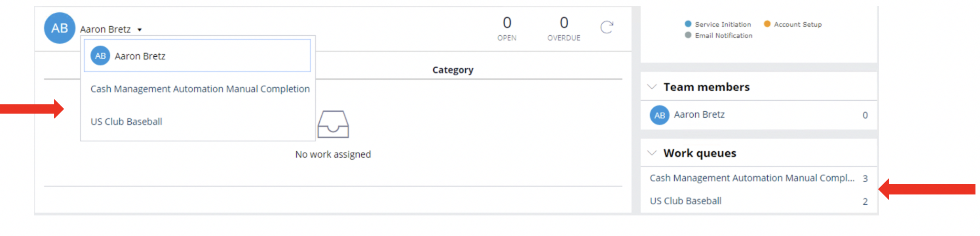980x236 pixels.
Task: Click Aaron Bretz team member name
Action: [x=699, y=115]
